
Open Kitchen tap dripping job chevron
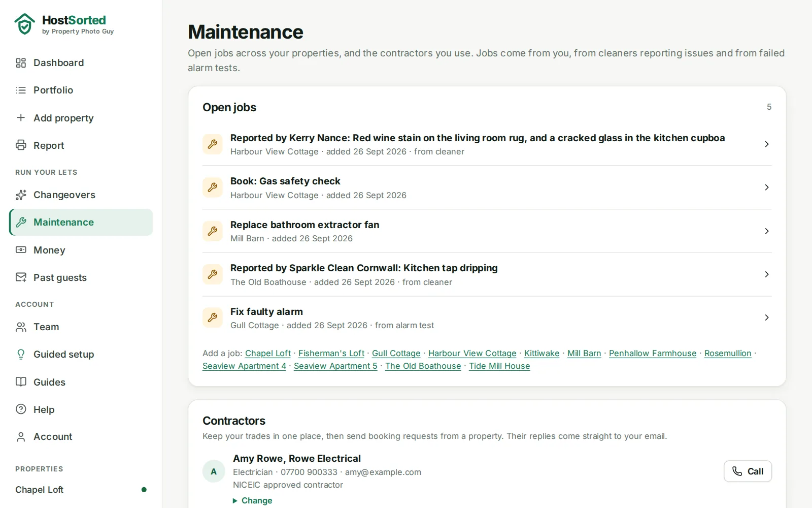766,274
